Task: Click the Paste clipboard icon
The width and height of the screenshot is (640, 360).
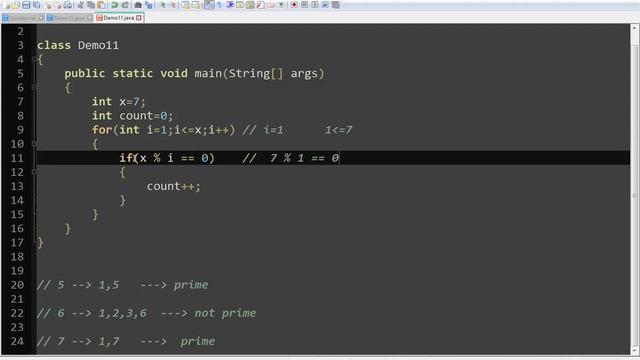Action: point(100,5)
